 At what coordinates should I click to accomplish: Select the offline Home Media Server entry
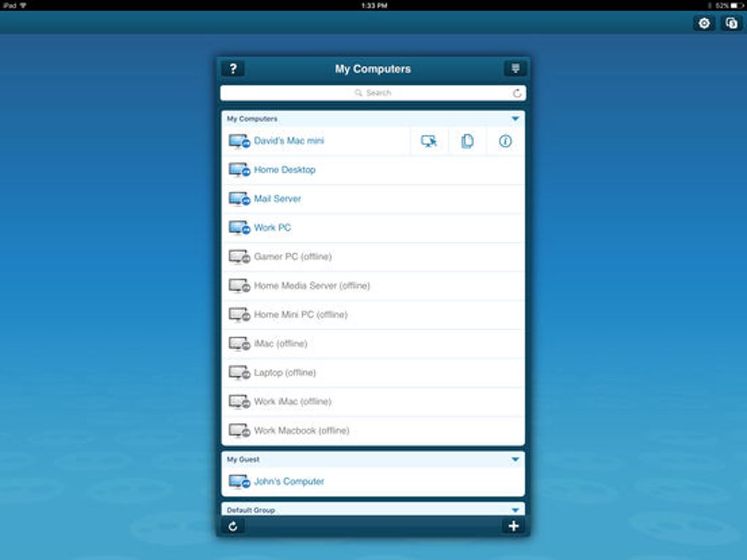pyautogui.click(x=373, y=286)
